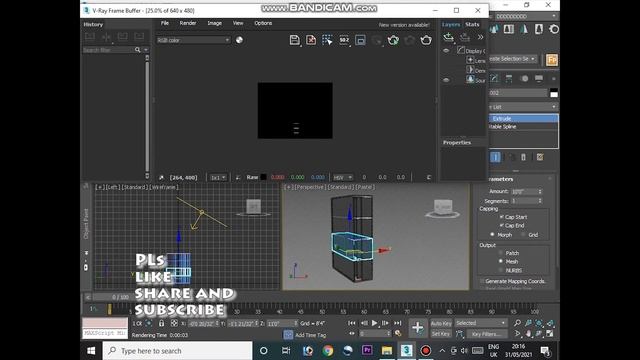Expand more layer tools double chevron
Viewport: 640px width, 360px height.
coord(480,38)
